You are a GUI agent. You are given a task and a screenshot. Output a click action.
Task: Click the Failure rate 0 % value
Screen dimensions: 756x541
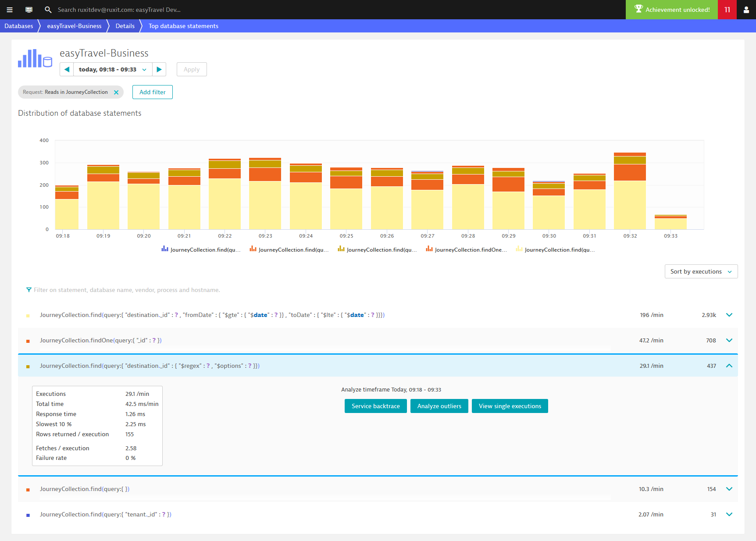coord(130,458)
